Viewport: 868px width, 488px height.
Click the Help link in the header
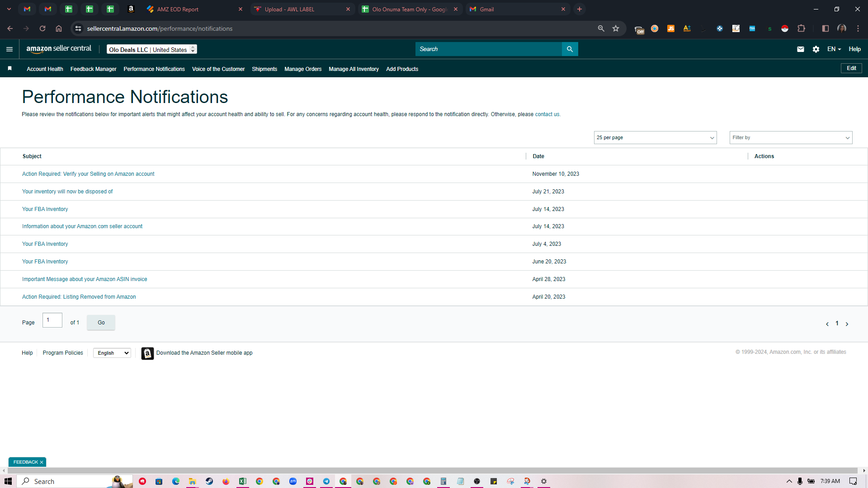(854, 49)
